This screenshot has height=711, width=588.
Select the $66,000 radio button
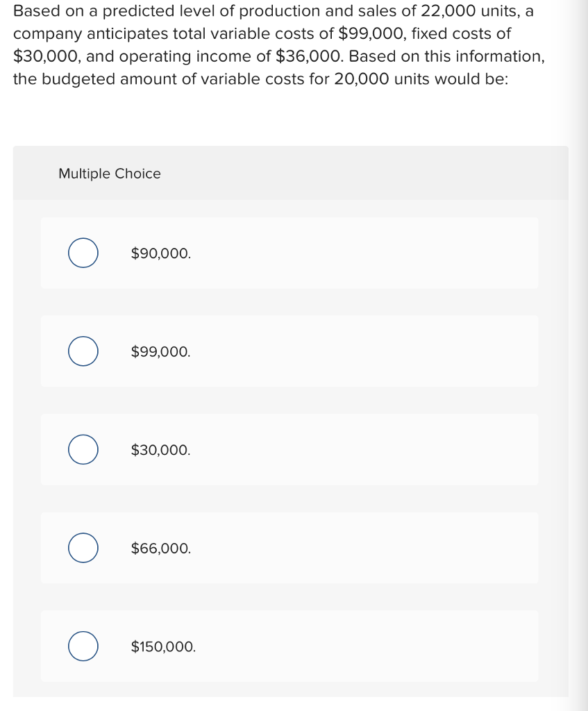(83, 548)
